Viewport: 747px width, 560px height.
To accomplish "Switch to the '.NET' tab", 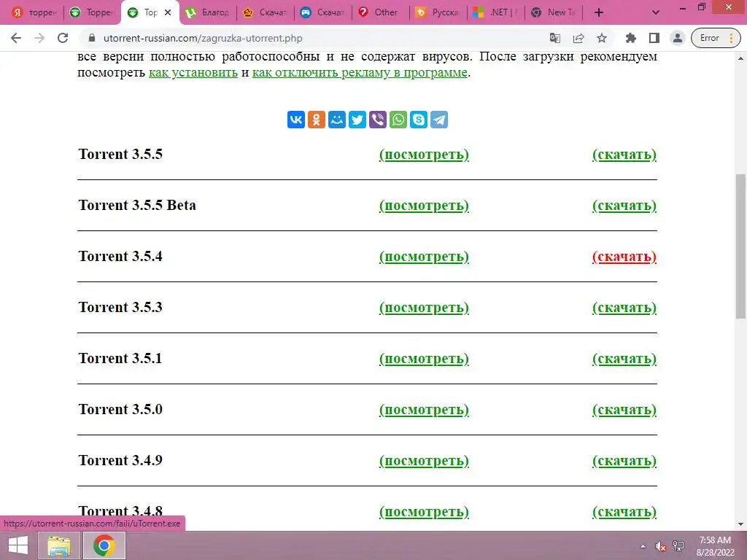I will click(495, 12).
